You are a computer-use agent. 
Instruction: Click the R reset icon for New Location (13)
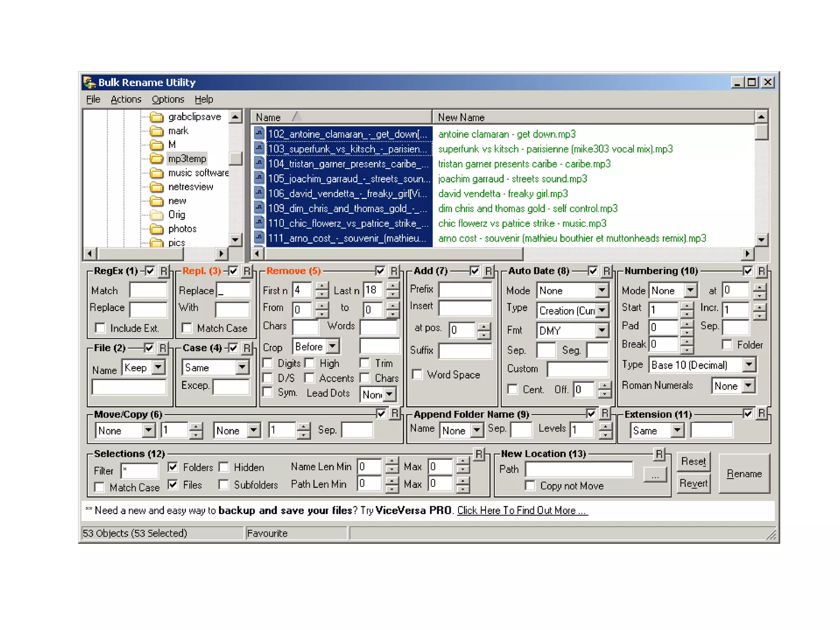point(659,454)
